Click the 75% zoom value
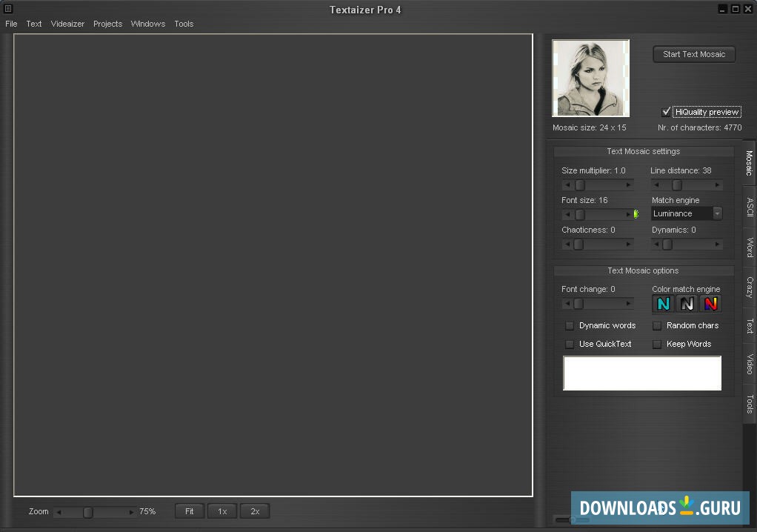Image resolution: width=757 pixels, height=532 pixels. (147, 511)
